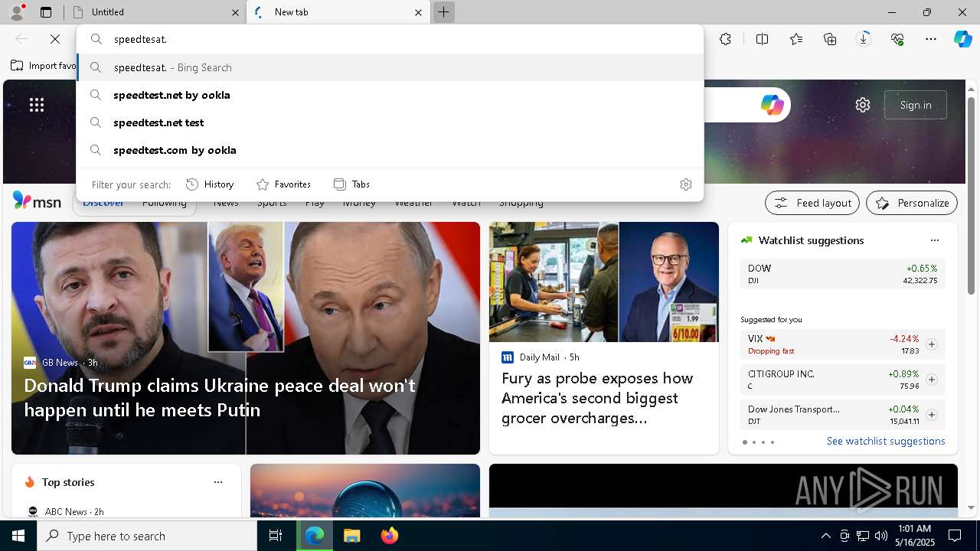Open the Extensions puzzle icon
This screenshot has height=551, width=980.
(x=726, y=39)
